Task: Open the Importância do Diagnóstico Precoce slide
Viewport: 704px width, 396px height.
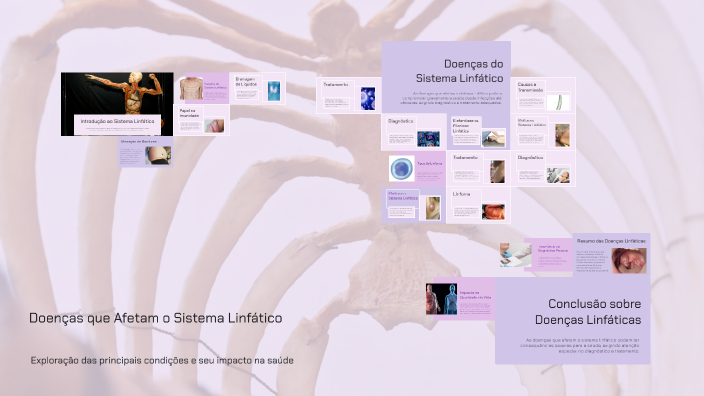Action: pos(536,255)
